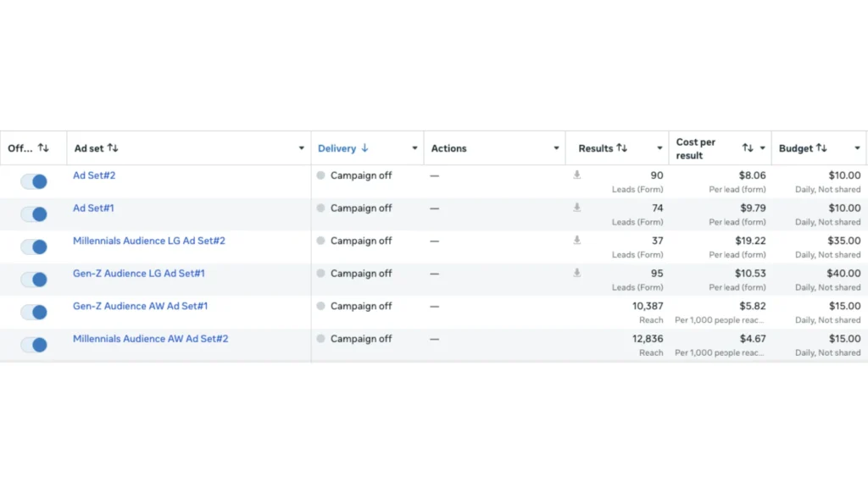Open Gen-Z Audience AW Ad Set#1
Screen dimensions: 868x488
pos(140,306)
